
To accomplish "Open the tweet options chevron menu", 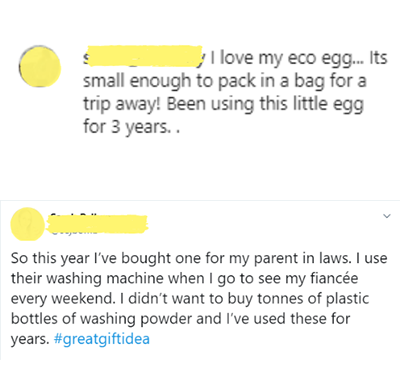I will 387,216.
